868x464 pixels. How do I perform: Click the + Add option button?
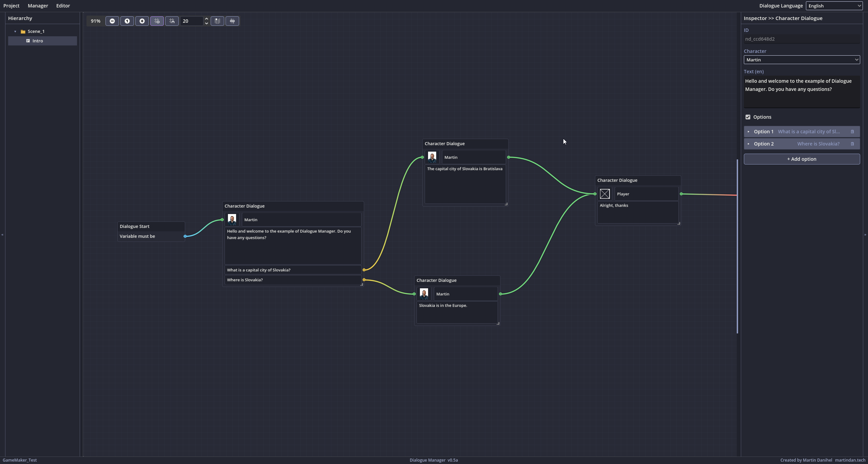click(x=802, y=159)
